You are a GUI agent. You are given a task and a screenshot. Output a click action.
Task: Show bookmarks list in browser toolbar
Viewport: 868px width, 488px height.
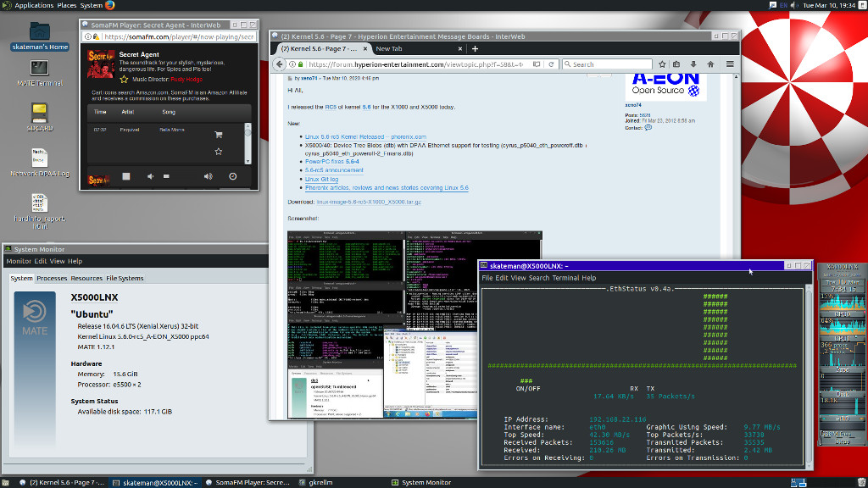click(x=676, y=64)
